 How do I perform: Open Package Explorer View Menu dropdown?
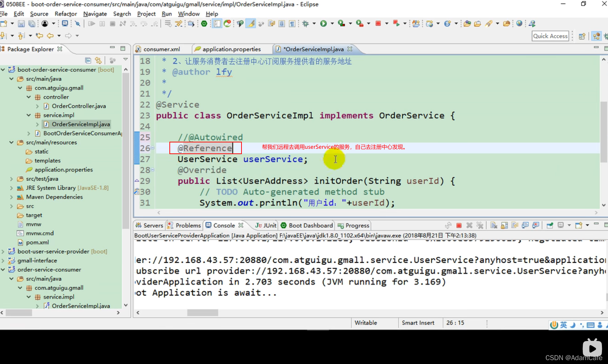125,60
